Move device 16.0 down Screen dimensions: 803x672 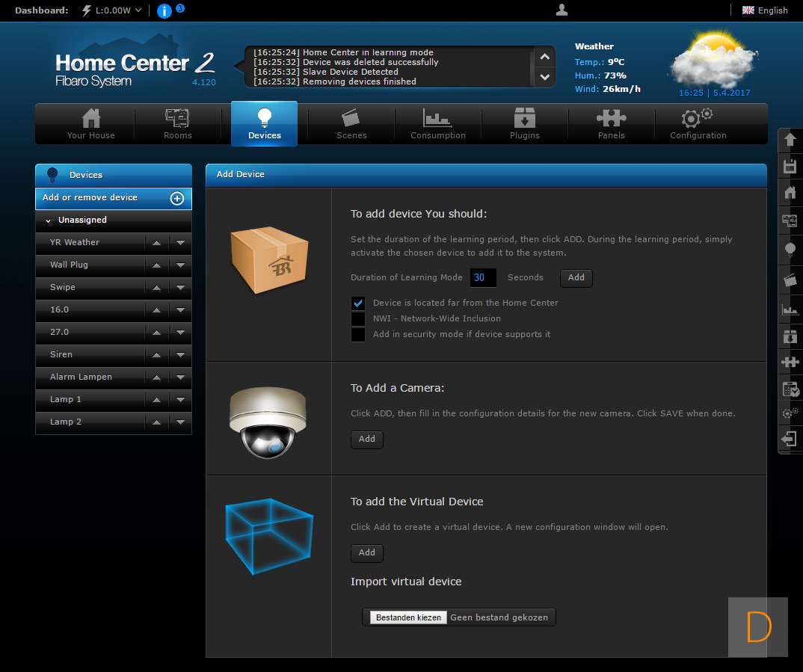(180, 310)
